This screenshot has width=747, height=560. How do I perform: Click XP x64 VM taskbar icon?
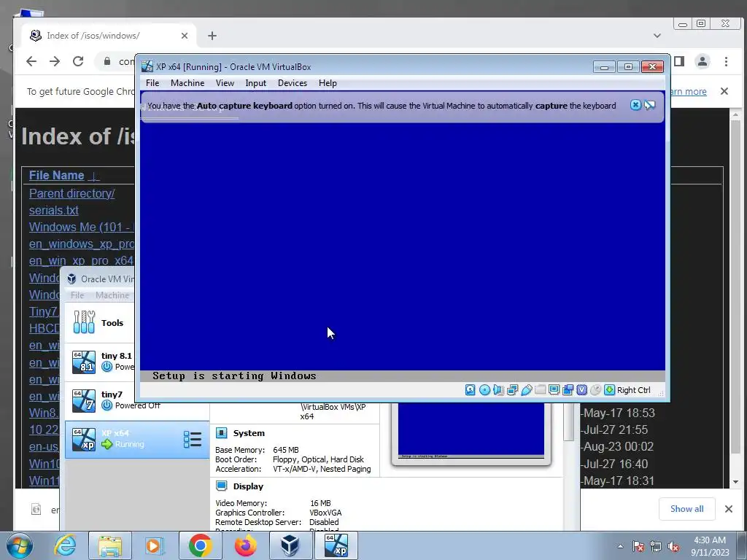[x=336, y=545]
